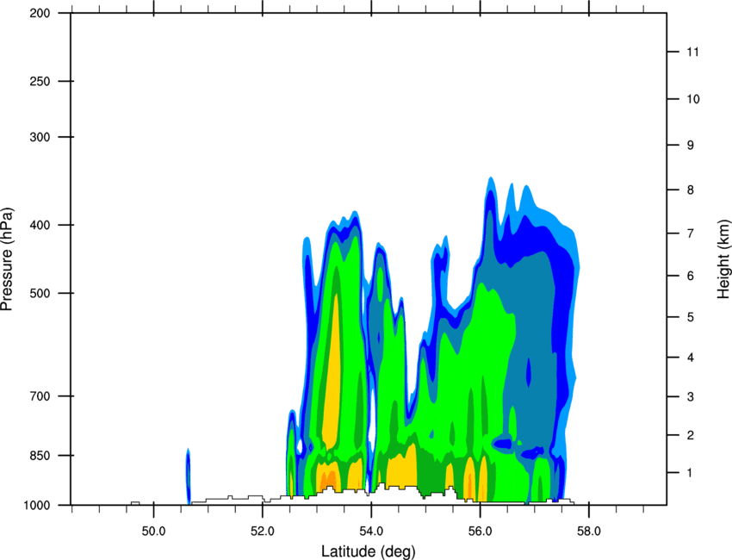Click the Pressure (hPa) axis title
This screenshot has height=560, width=732.
coord(7,258)
